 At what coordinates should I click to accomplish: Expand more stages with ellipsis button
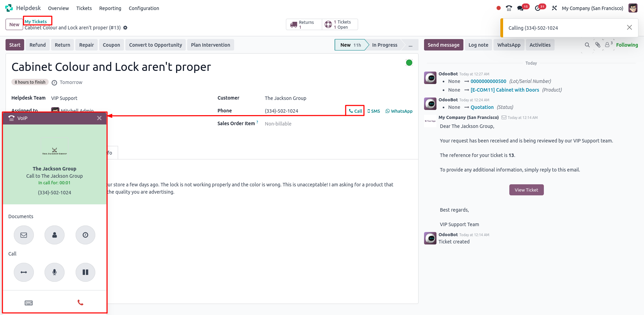click(410, 45)
